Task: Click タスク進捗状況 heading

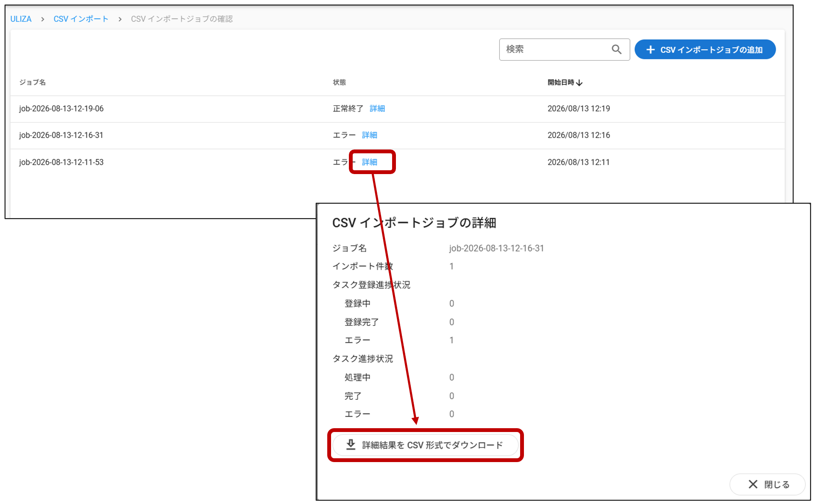Action: [363, 359]
